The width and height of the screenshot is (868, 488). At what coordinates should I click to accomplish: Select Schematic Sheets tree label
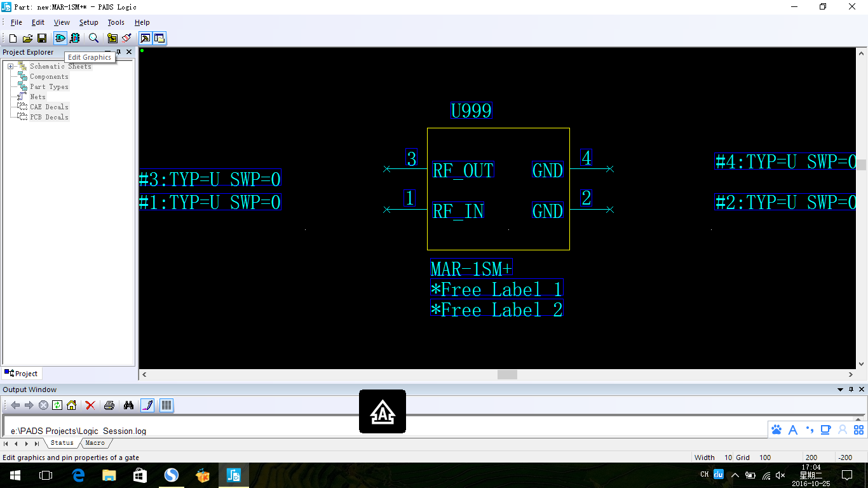[60, 66]
